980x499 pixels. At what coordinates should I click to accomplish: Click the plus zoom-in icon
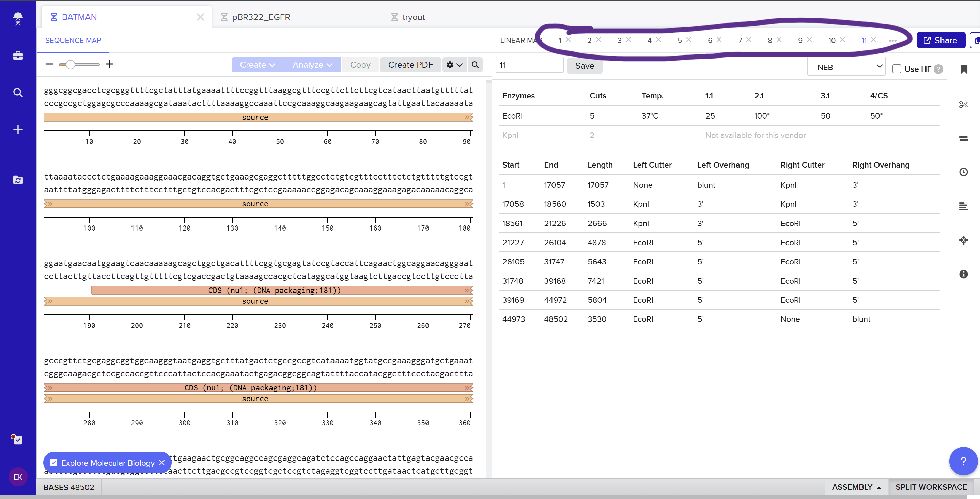pos(109,64)
